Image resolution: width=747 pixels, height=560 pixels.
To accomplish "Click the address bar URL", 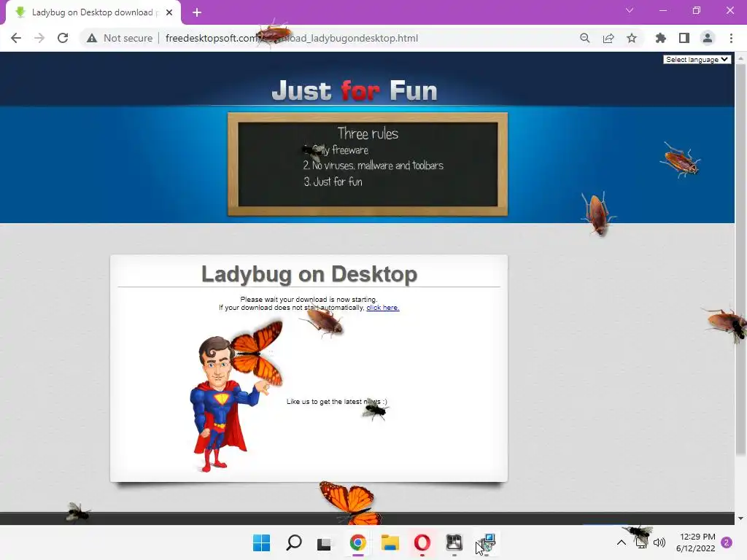I will pyautogui.click(x=292, y=38).
